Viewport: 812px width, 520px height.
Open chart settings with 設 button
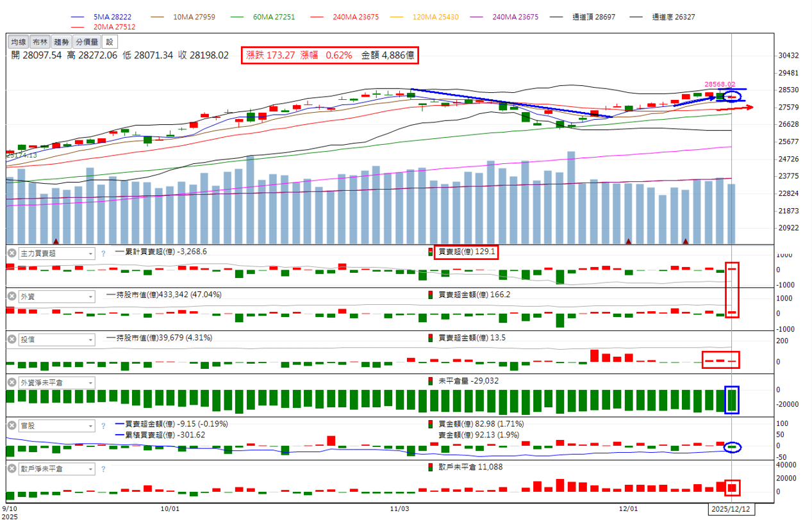[110, 42]
